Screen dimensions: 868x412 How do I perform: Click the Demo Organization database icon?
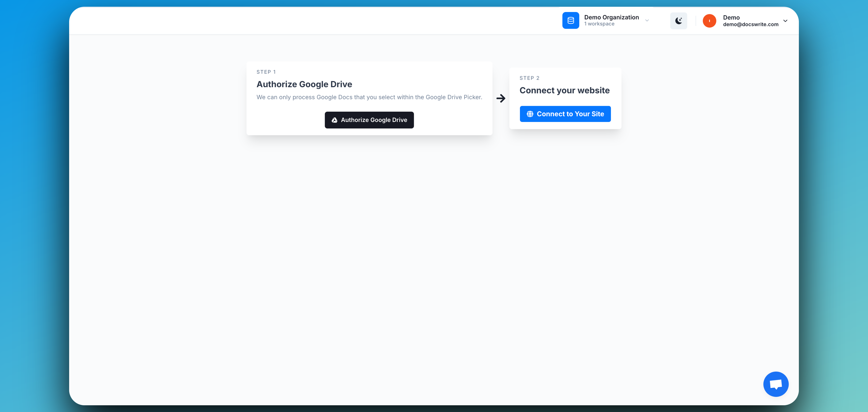click(x=571, y=20)
